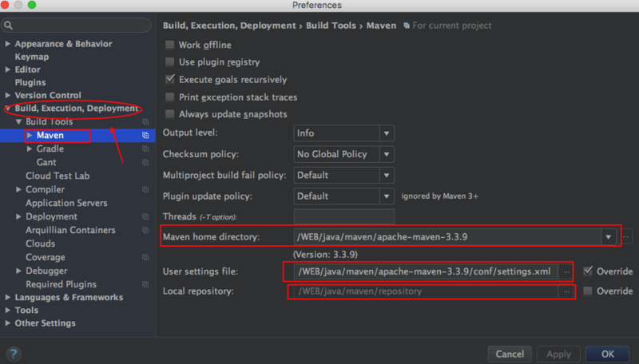This screenshot has width=639, height=364.
Task: Enable Print exception stack traces
Action: click(169, 97)
